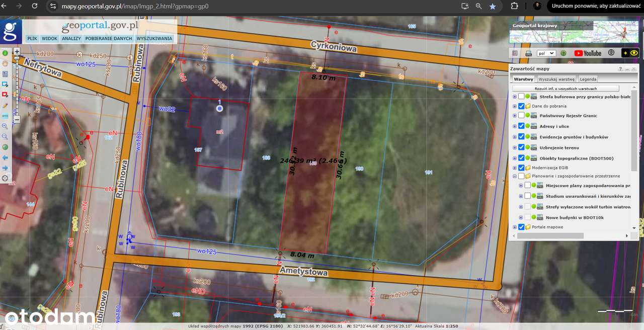Switch to the Wyszukaj warstwę tab

[556, 79]
